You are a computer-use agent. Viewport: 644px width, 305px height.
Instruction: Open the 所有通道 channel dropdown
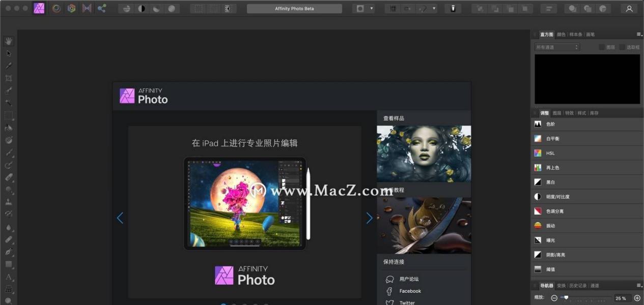[557, 47]
